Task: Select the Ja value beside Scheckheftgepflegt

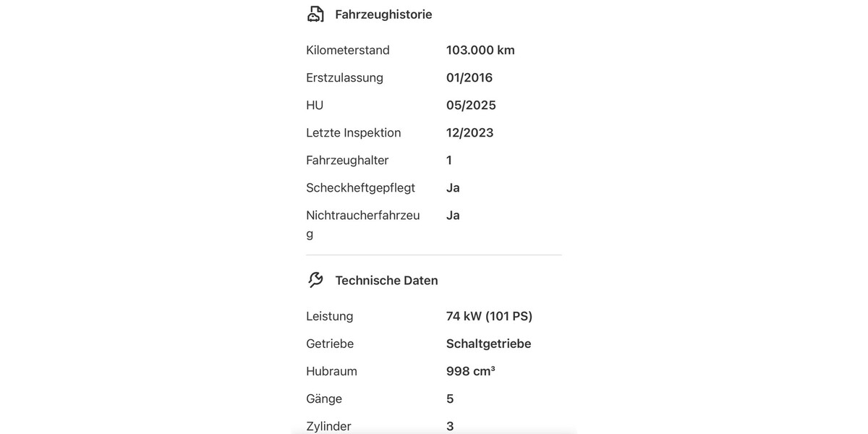Action: pyautogui.click(x=453, y=187)
